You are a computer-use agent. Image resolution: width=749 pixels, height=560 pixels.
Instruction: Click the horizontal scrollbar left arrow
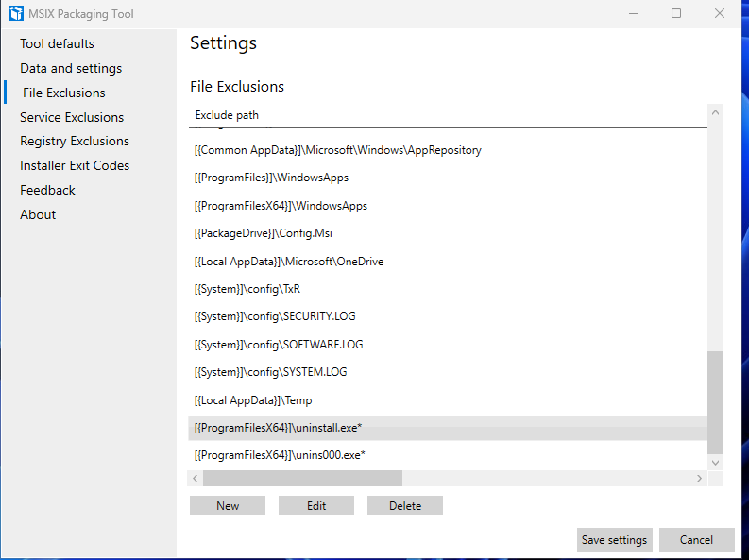195,478
